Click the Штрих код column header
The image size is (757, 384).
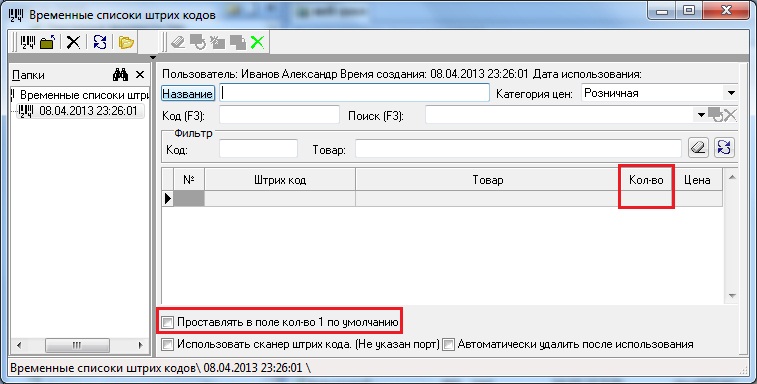[280, 180]
